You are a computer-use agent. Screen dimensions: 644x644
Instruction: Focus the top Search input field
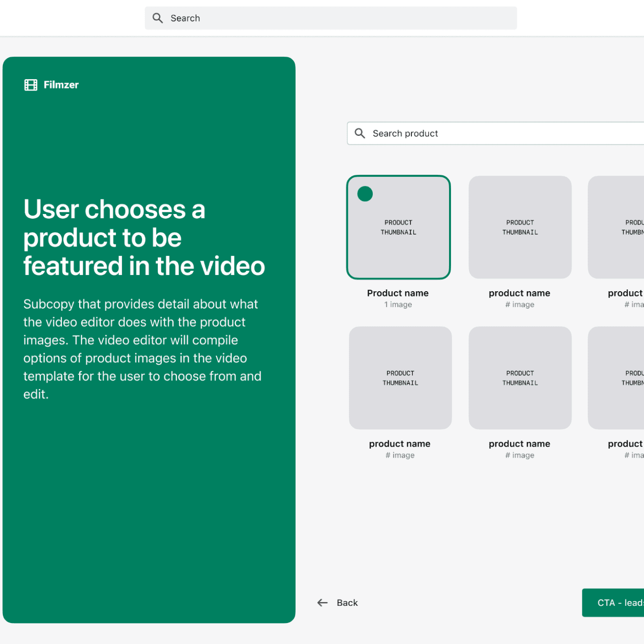click(x=334, y=18)
